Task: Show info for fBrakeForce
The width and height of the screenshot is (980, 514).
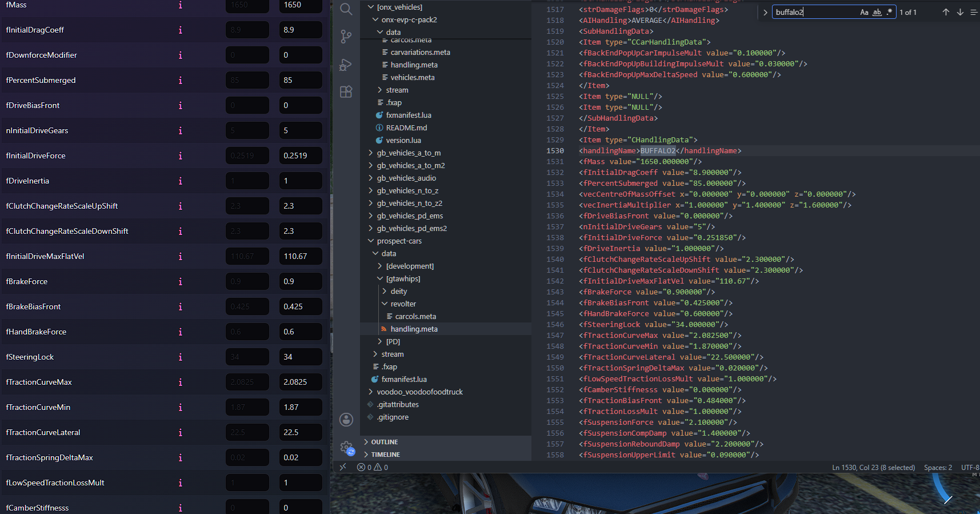Action: pyautogui.click(x=181, y=281)
